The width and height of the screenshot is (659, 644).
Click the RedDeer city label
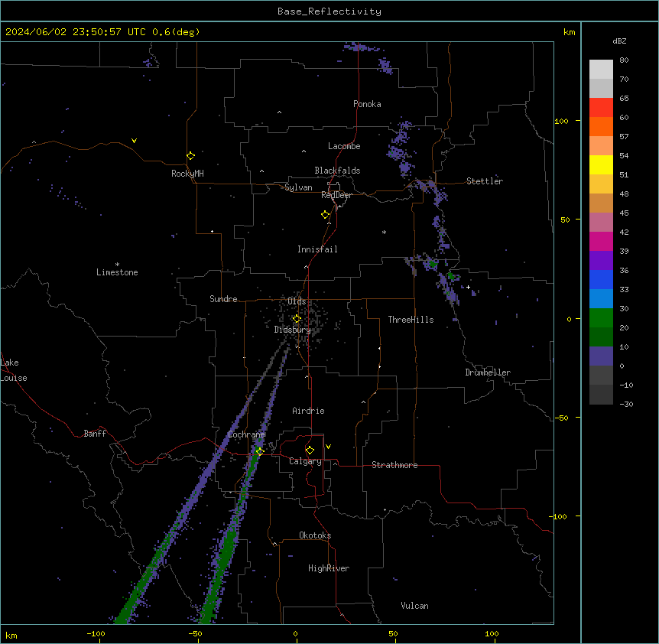[x=336, y=195]
